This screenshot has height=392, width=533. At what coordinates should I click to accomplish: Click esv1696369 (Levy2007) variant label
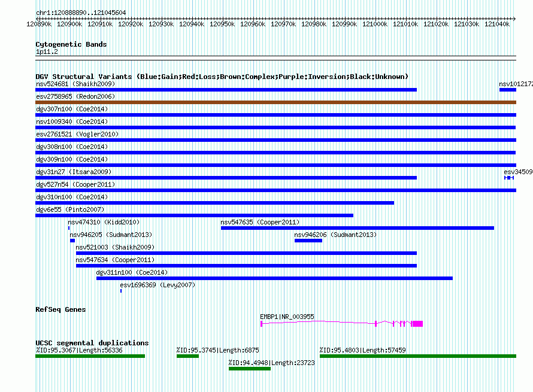pos(158,285)
